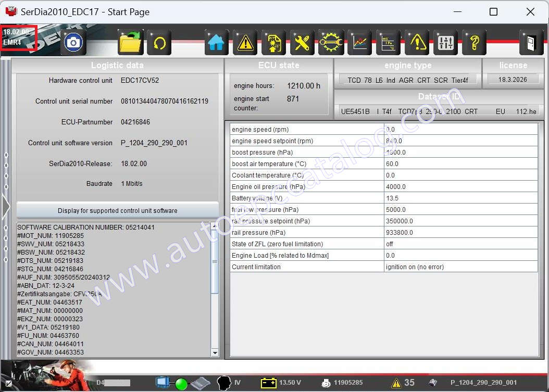
Task: Click the yellow circular refresh arrow icon
Action: point(159,43)
